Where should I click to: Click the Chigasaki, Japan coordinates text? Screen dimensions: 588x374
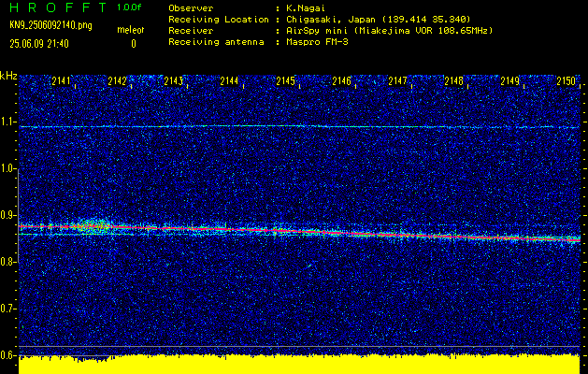click(x=379, y=19)
